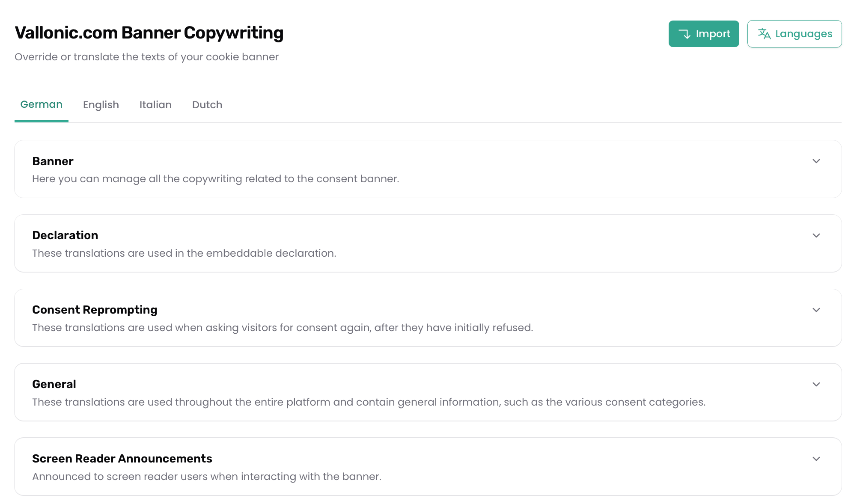Click the Banner section description text
Viewport: 857px width, 504px height.
pos(216,179)
